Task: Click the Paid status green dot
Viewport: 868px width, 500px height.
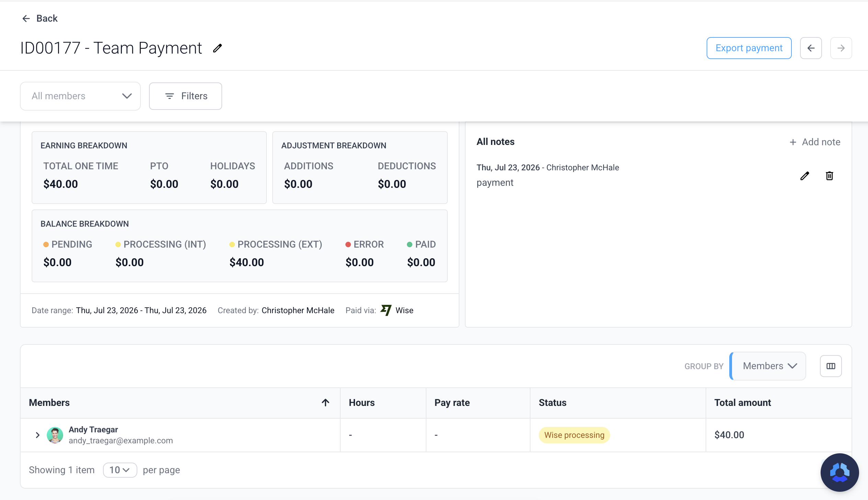Action: pos(409,245)
